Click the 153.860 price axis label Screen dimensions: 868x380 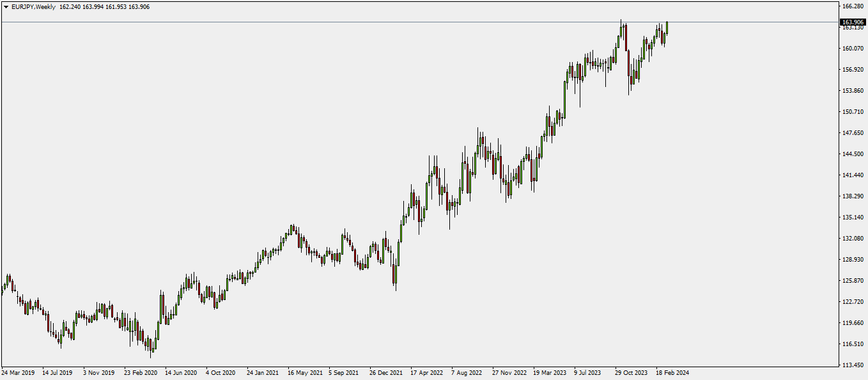click(x=853, y=91)
